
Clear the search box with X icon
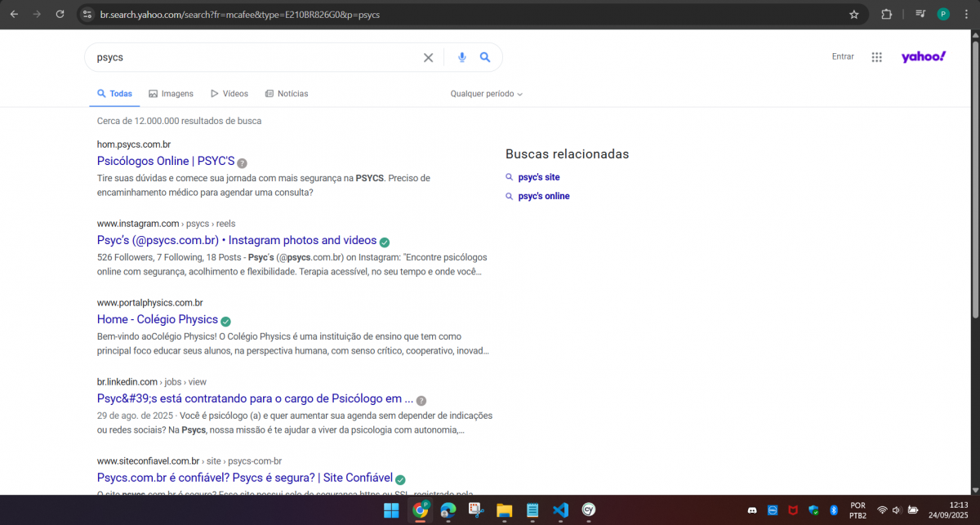tap(428, 57)
